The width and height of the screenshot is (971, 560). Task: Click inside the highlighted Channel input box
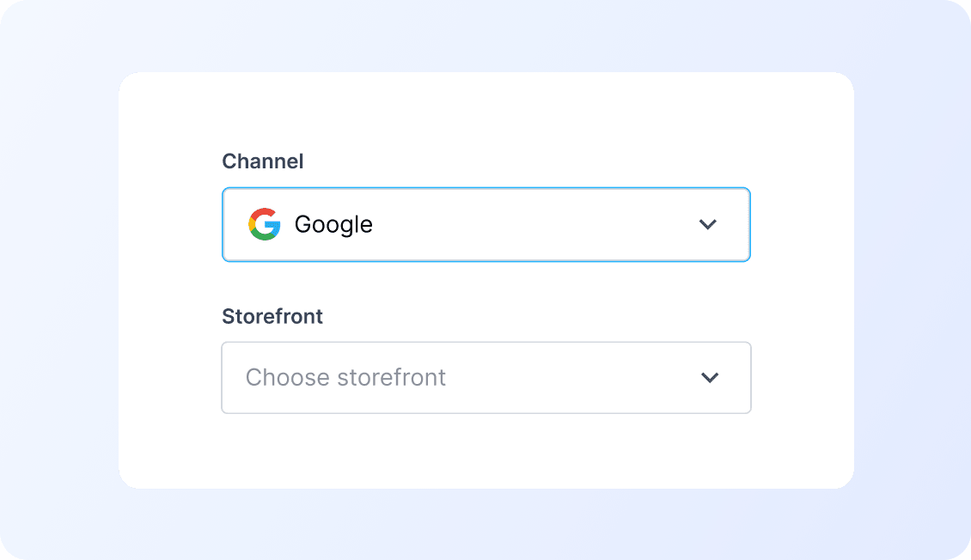click(485, 224)
